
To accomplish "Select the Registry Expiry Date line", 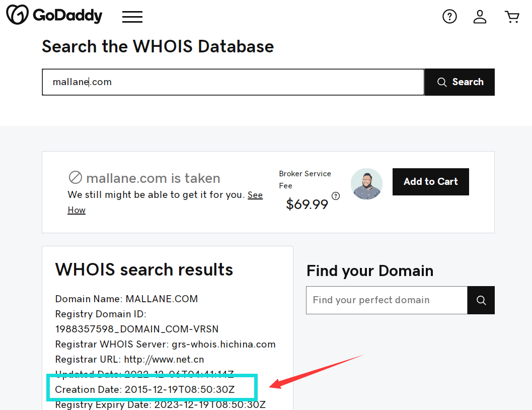I will [x=161, y=404].
